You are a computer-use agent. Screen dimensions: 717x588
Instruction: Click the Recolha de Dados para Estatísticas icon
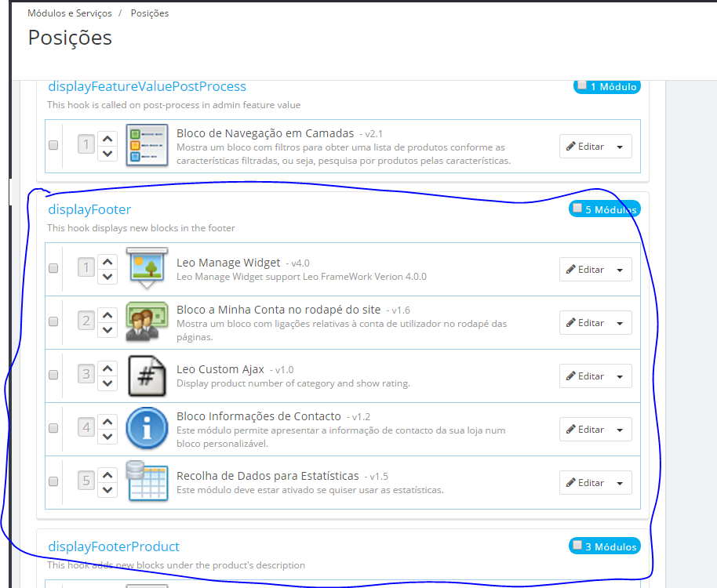[x=147, y=481]
